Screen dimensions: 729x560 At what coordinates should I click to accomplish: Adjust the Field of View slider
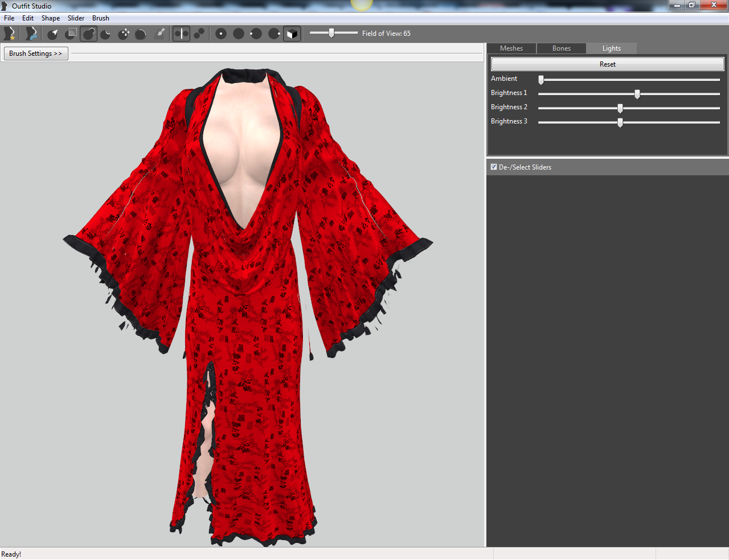(334, 33)
